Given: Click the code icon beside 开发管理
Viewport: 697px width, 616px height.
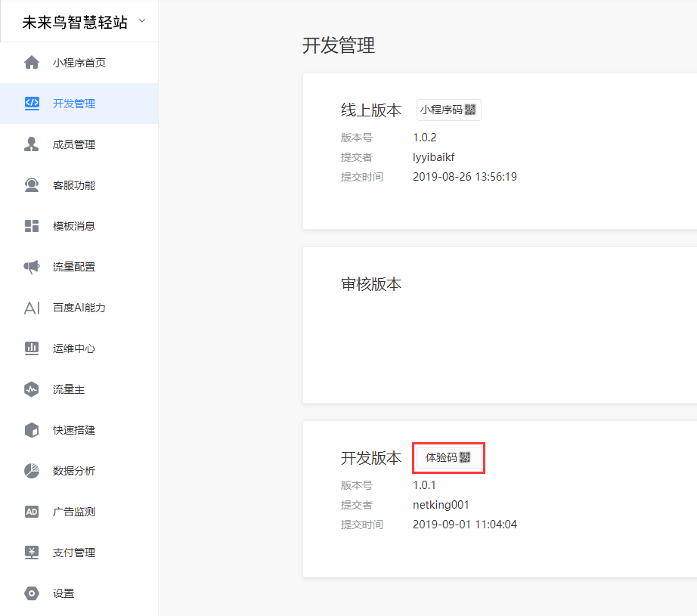Looking at the screenshot, I should click(32, 104).
